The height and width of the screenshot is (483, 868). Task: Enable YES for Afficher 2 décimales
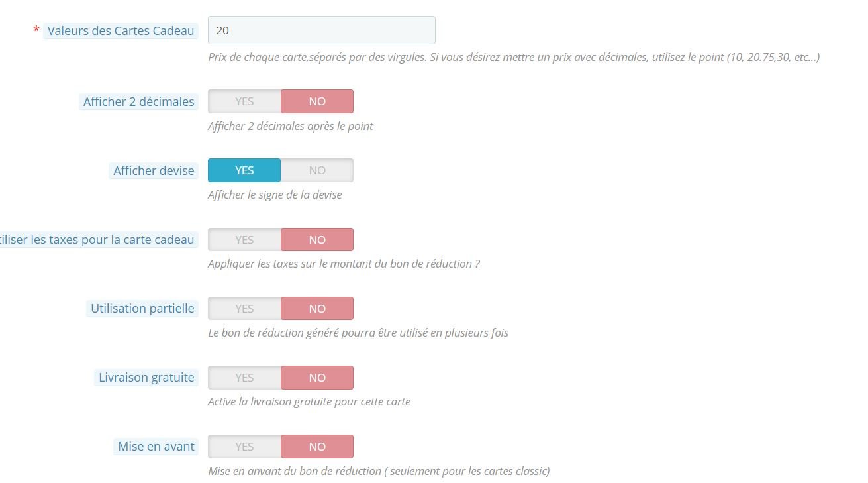244,101
